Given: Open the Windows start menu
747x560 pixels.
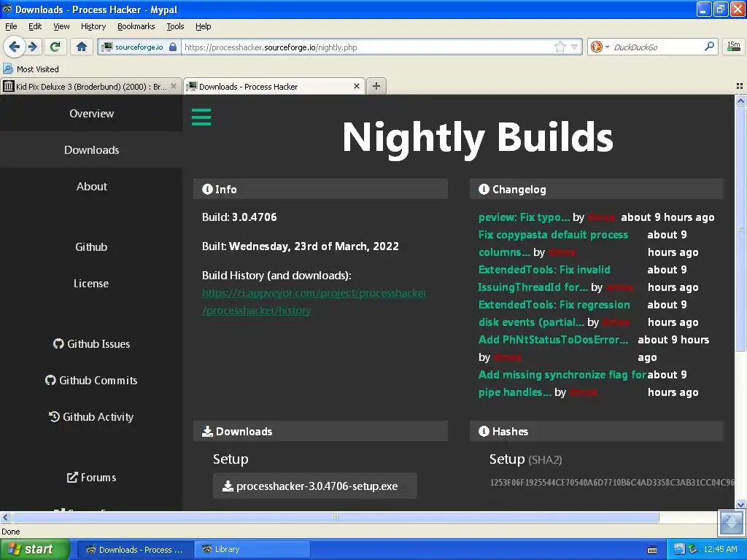Looking at the screenshot, I should pos(34,550).
